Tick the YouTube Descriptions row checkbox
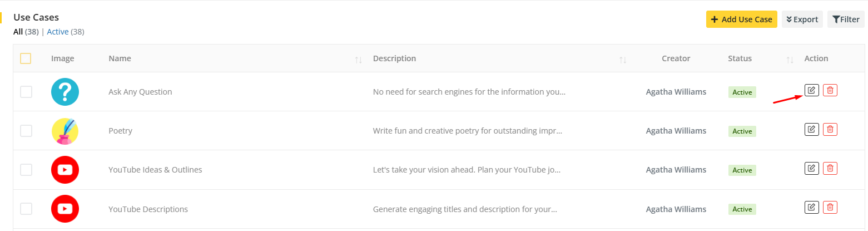This screenshot has height=231, width=868. click(x=26, y=209)
